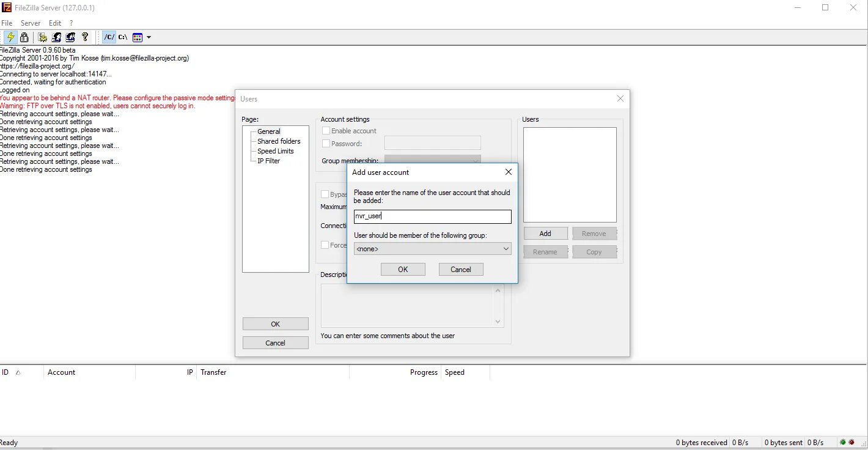Cancel the Add user account dialog
This screenshot has height=450, width=868.
(461, 270)
